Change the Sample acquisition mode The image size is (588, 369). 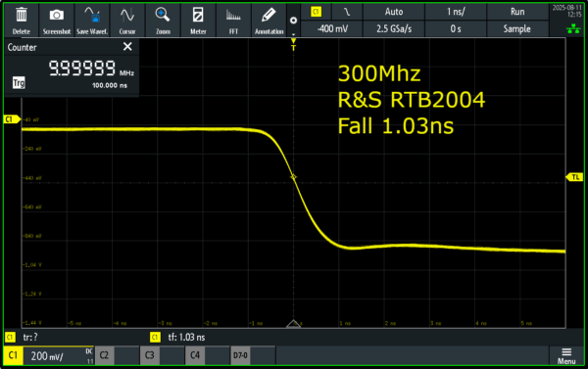(517, 28)
